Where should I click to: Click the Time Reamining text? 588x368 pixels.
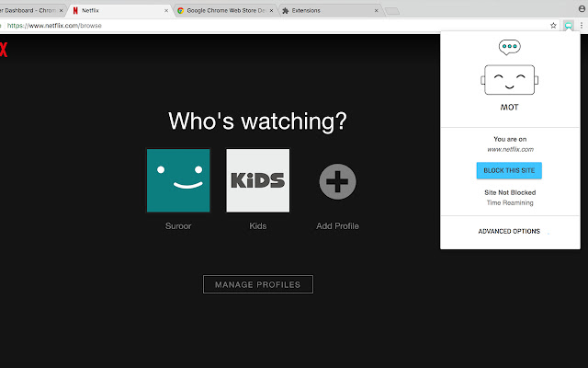(x=510, y=202)
